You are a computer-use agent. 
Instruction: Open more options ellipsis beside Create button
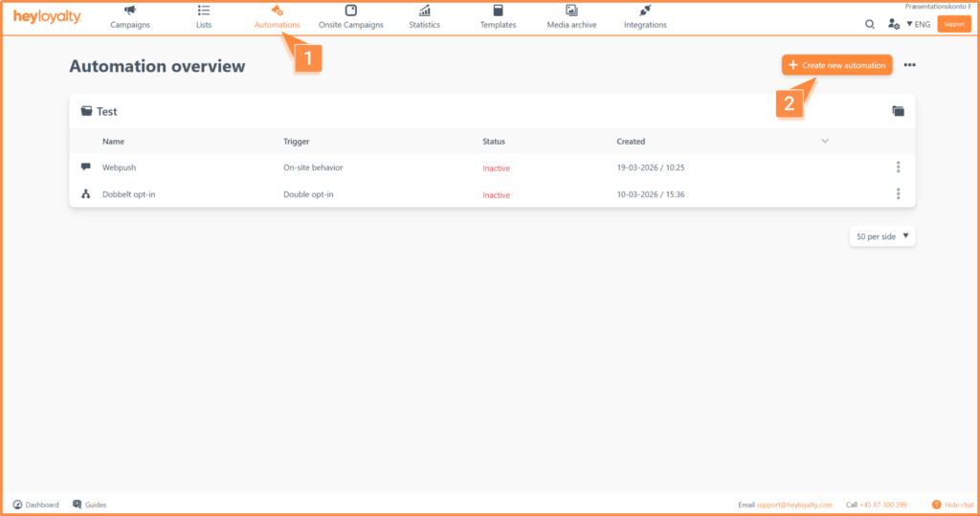point(909,65)
